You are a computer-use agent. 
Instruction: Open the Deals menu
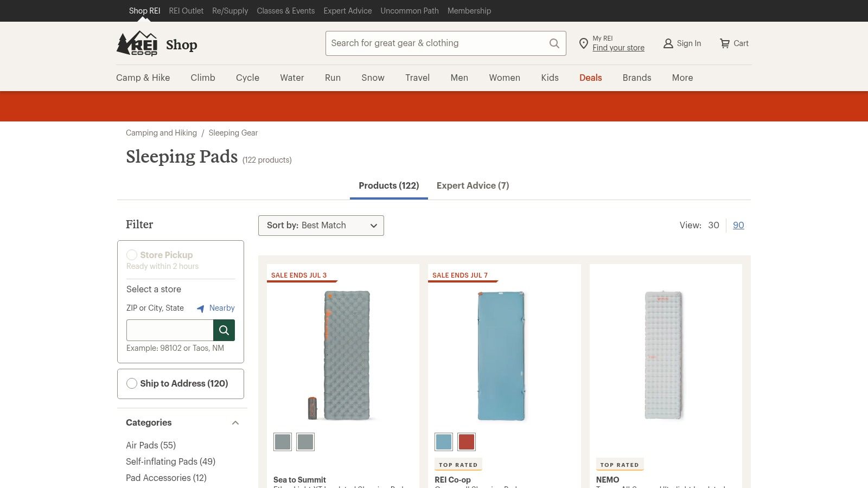591,78
